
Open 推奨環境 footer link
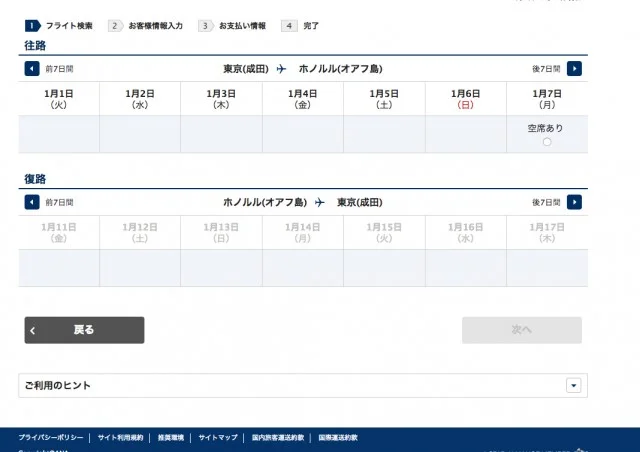click(x=171, y=438)
